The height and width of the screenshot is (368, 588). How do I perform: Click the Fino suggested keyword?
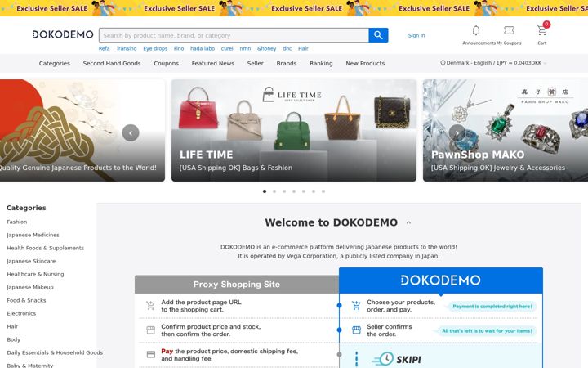pos(179,48)
